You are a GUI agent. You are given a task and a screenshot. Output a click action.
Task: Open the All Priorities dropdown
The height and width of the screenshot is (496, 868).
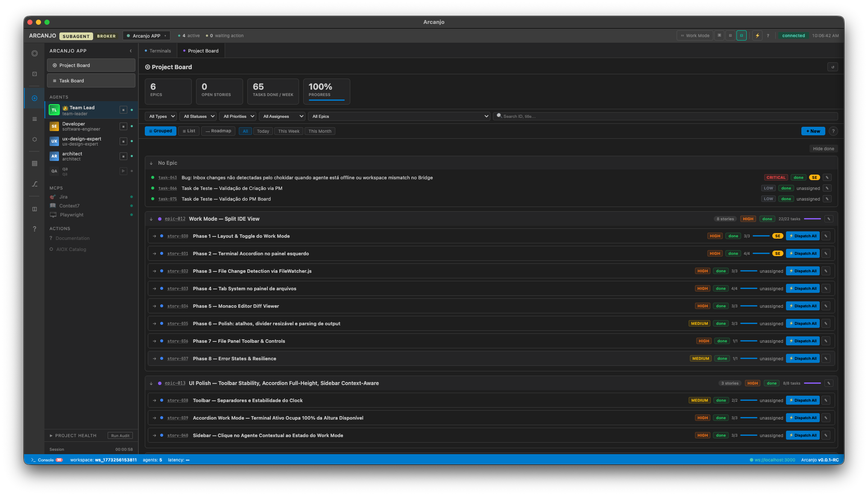coord(238,116)
